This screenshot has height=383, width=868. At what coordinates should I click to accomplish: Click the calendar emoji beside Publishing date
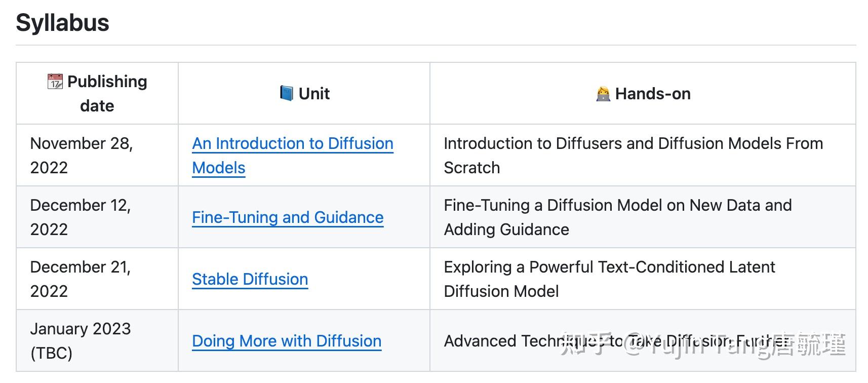[x=55, y=82]
